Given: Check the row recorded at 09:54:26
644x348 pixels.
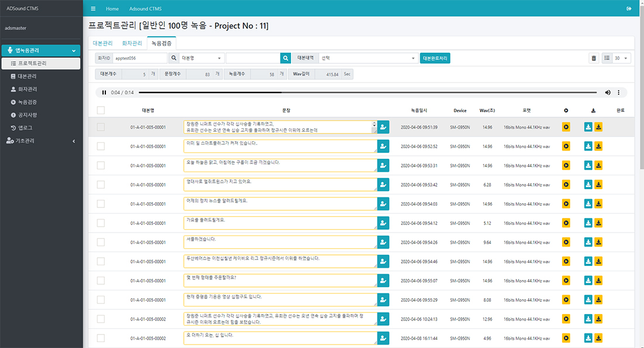Looking at the screenshot, I should (101, 242).
